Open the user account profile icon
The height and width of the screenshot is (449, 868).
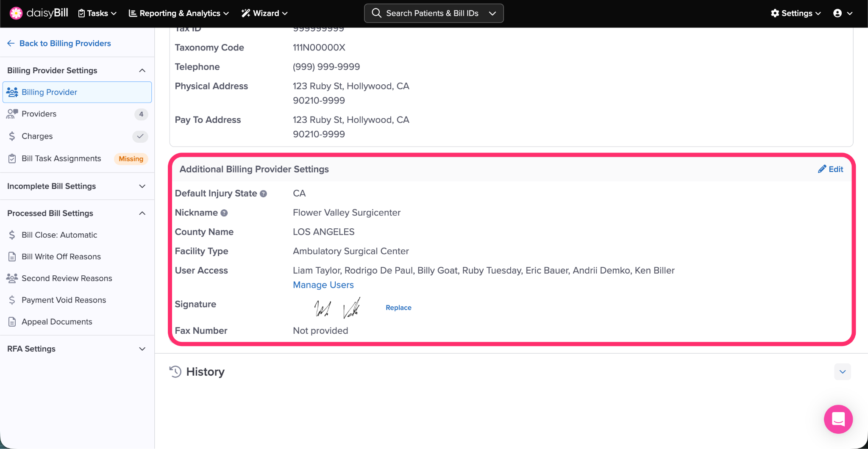837,13
